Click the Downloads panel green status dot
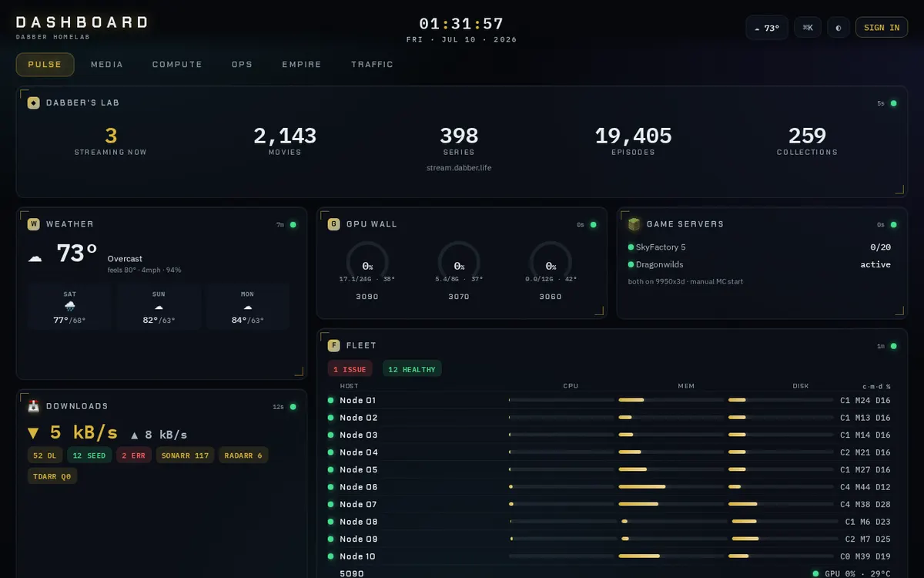 click(x=293, y=407)
